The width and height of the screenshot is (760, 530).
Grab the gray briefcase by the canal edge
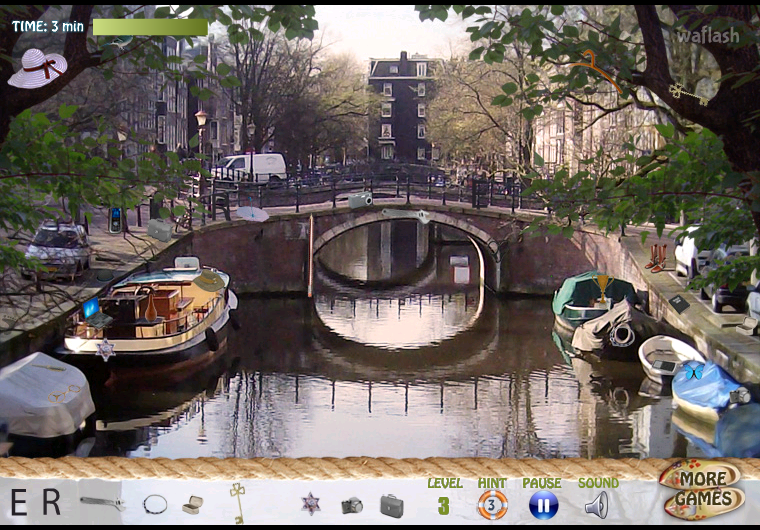coord(159,230)
